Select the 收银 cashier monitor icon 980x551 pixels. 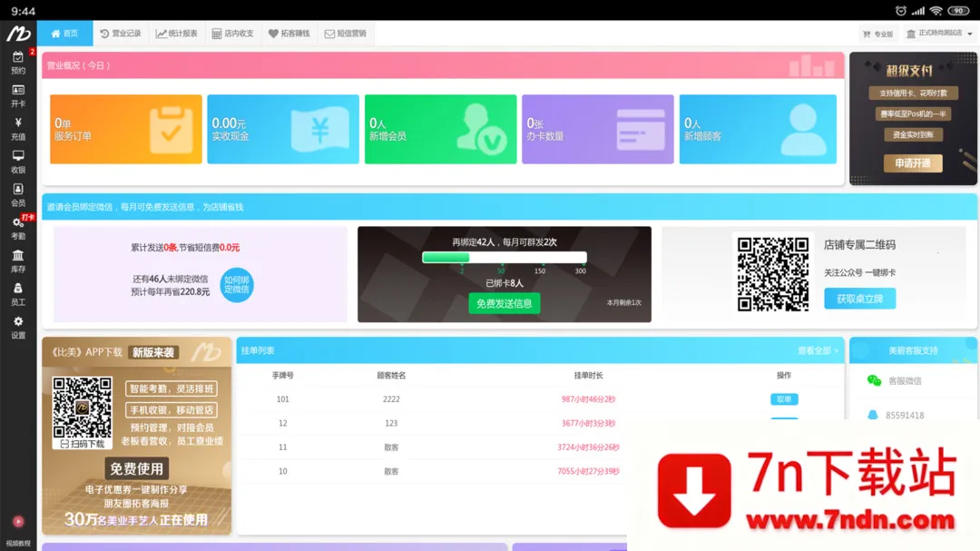(18, 162)
